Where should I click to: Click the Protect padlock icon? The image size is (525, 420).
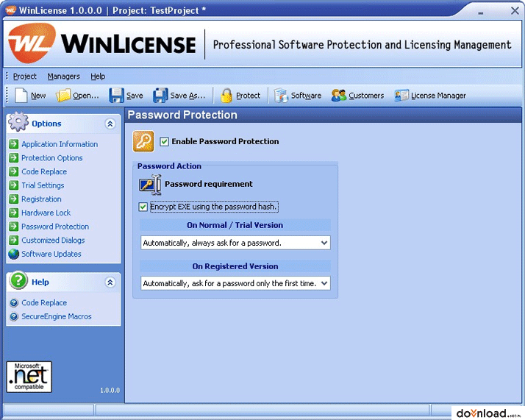click(226, 96)
